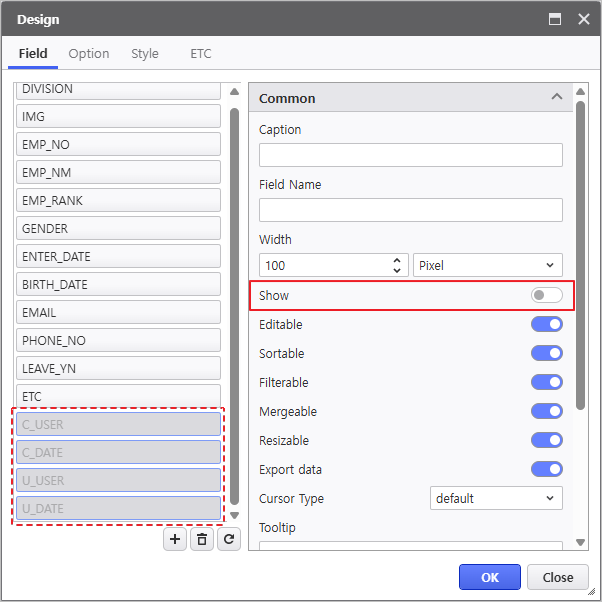Click the Close button
602x602 pixels.
(x=557, y=577)
